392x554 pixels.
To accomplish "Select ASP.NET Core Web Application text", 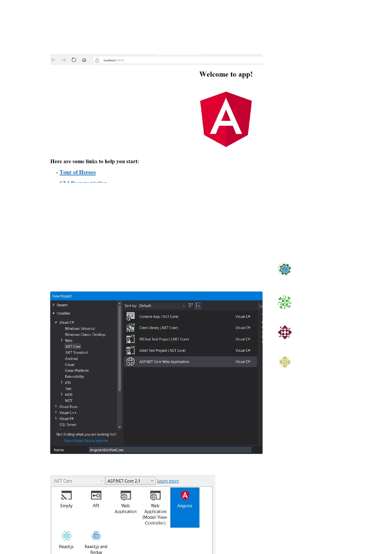I will [164, 362].
